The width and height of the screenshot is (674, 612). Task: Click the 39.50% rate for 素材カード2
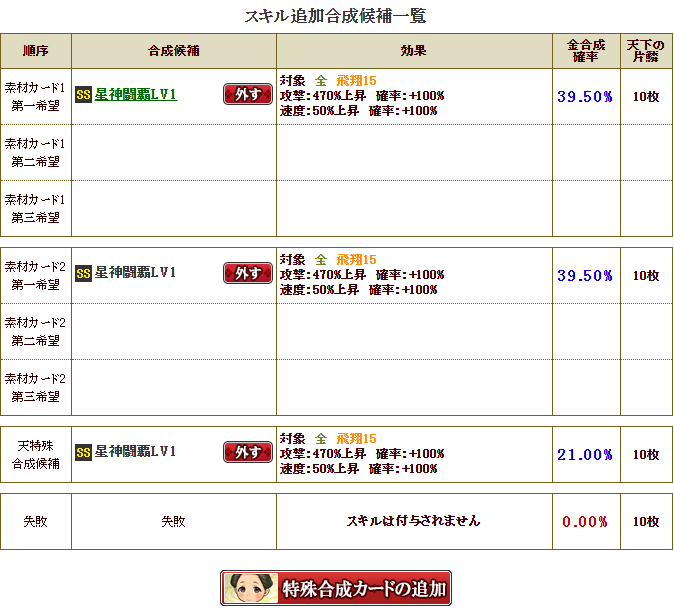click(x=585, y=275)
